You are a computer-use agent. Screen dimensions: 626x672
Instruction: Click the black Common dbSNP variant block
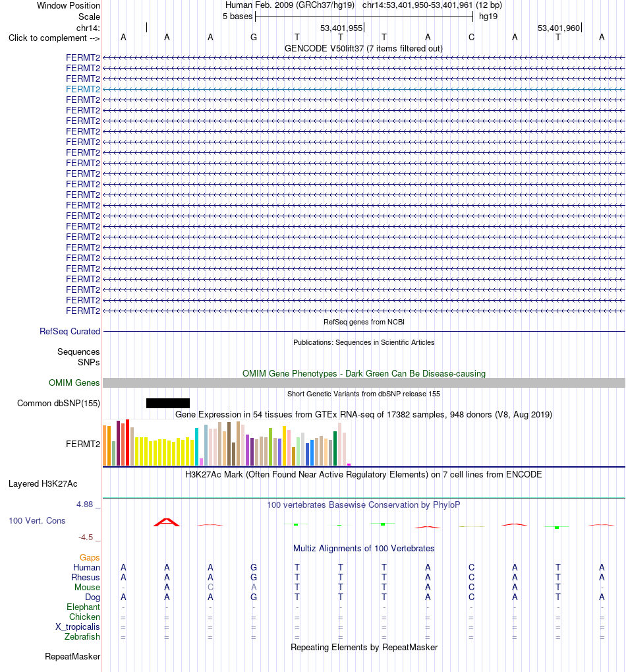[x=168, y=403]
